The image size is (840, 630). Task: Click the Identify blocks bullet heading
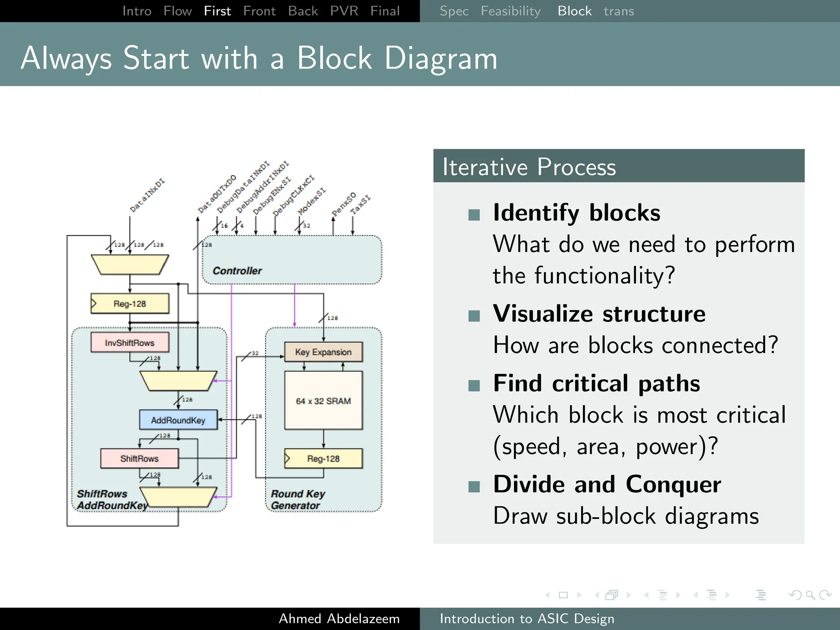pyautogui.click(x=577, y=212)
